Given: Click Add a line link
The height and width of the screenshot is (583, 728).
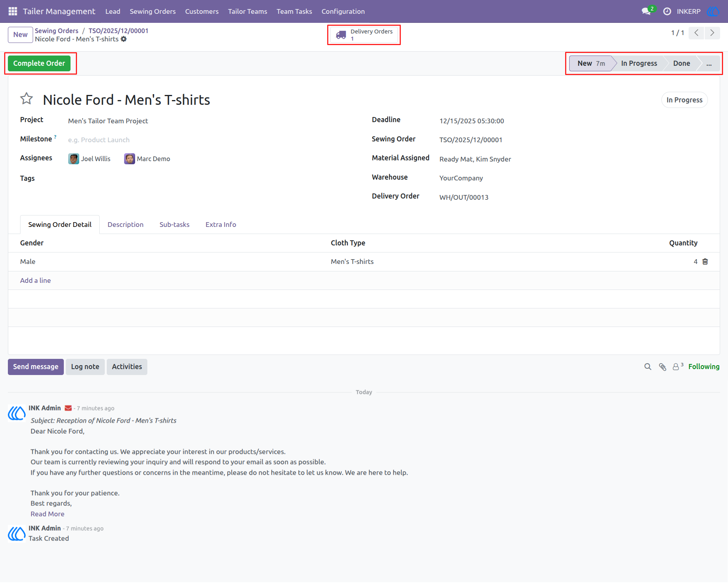Looking at the screenshot, I should tap(35, 280).
